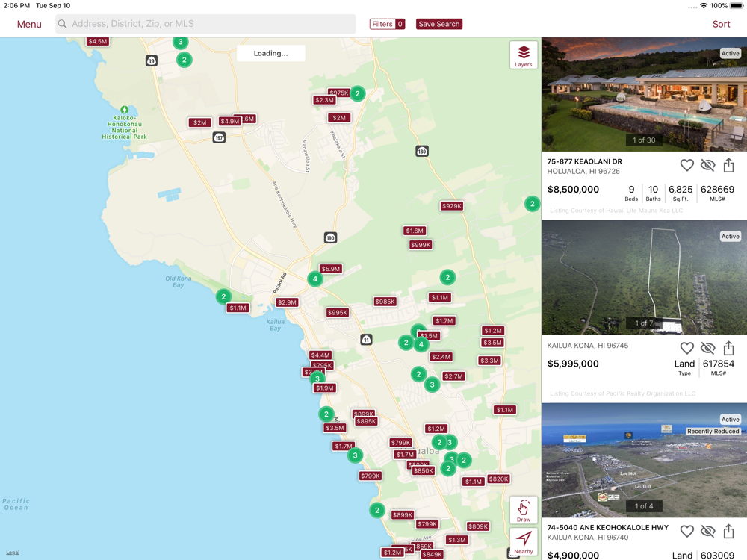Favorite the 75-877 Keaolani Dr listing heart
Screen dimensions: 747x560
click(686, 165)
